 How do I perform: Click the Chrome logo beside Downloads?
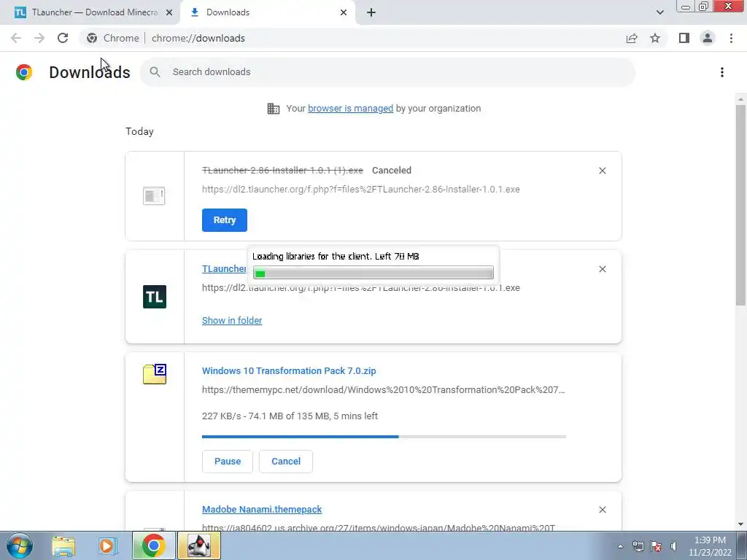tap(24, 72)
